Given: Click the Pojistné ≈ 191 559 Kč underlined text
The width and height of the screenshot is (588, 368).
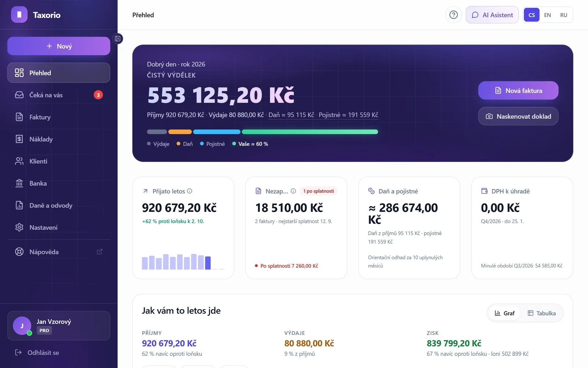Looking at the screenshot, I should click(348, 115).
